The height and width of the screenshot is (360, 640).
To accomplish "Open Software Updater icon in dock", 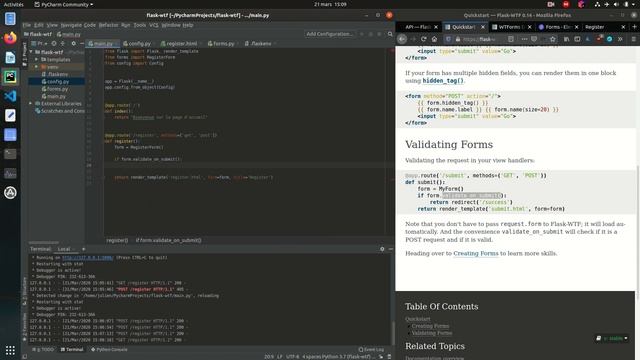I will pos(10,193).
